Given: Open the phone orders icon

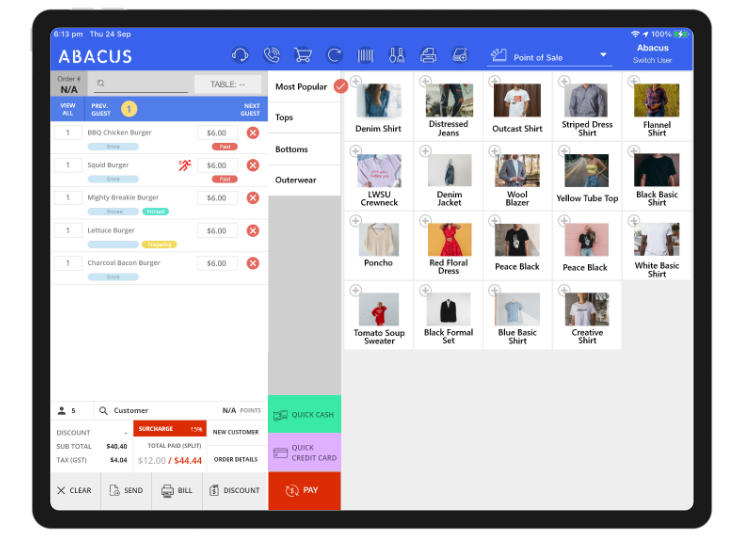Looking at the screenshot, I should (x=271, y=55).
